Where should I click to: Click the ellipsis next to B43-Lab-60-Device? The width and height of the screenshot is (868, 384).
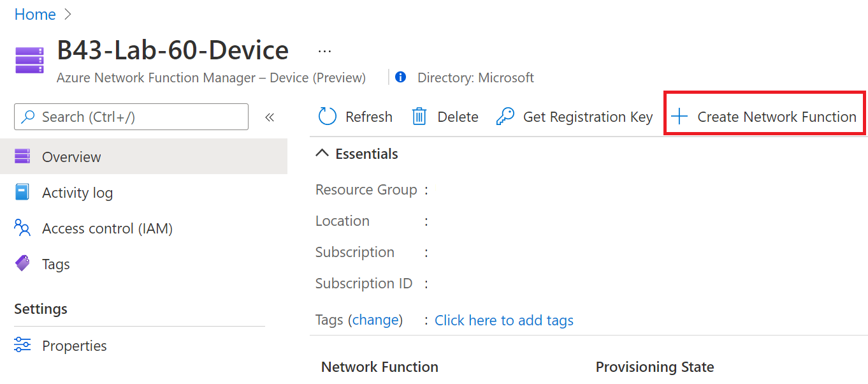pos(324,50)
